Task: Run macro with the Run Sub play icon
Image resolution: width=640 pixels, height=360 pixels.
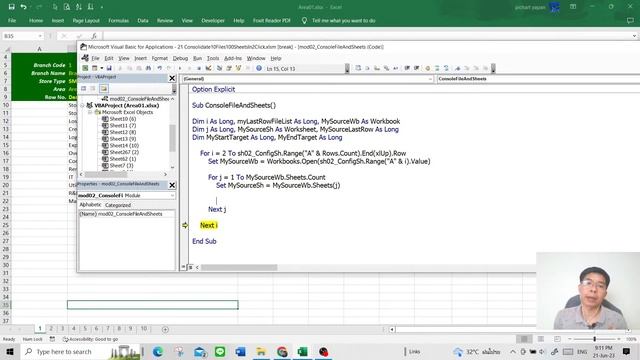Action: (180, 68)
